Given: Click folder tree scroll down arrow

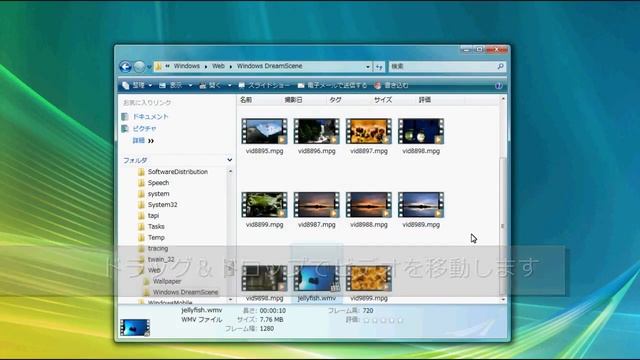Looking at the screenshot, I should click(x=230, y=300).
